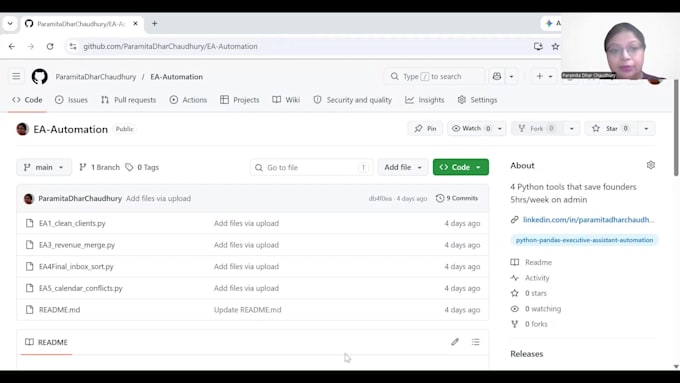Screen dimensions: 680x383
Task: View 9 Commits history
Action: (457, 198)
